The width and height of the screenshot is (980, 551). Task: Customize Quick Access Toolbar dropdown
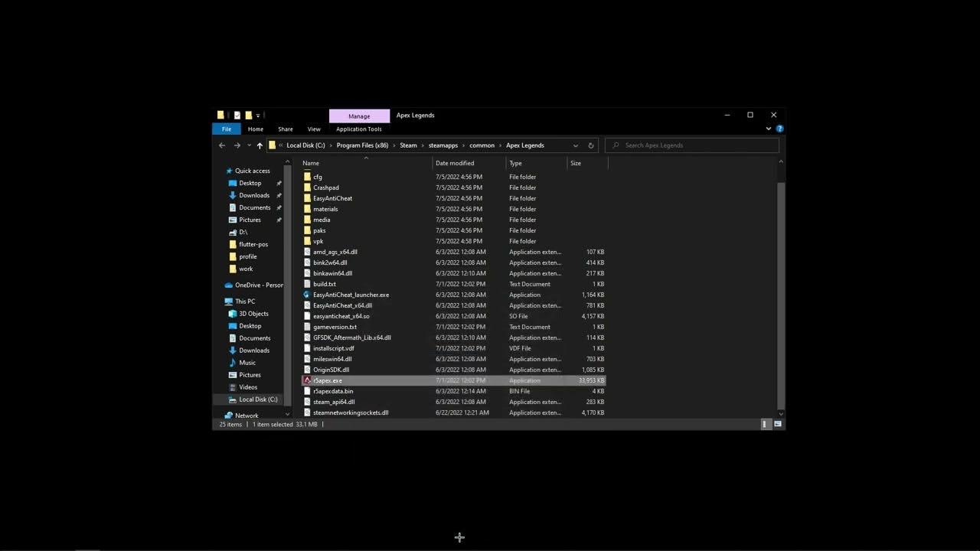point(258,116)
